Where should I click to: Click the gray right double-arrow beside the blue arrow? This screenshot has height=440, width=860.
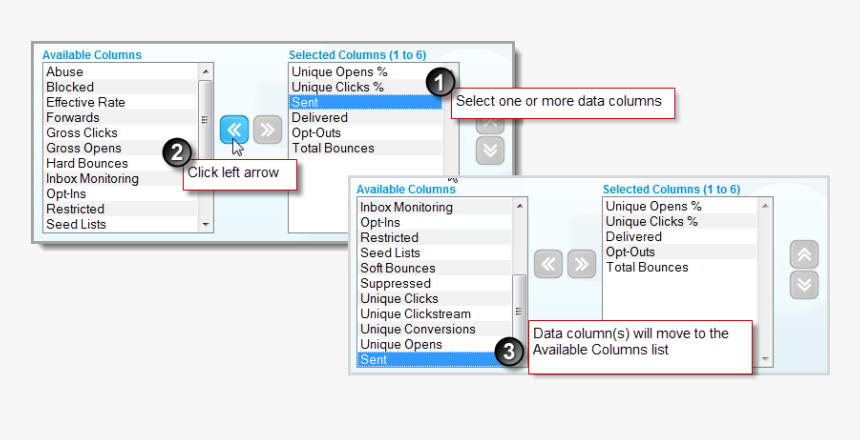(267, 129)
